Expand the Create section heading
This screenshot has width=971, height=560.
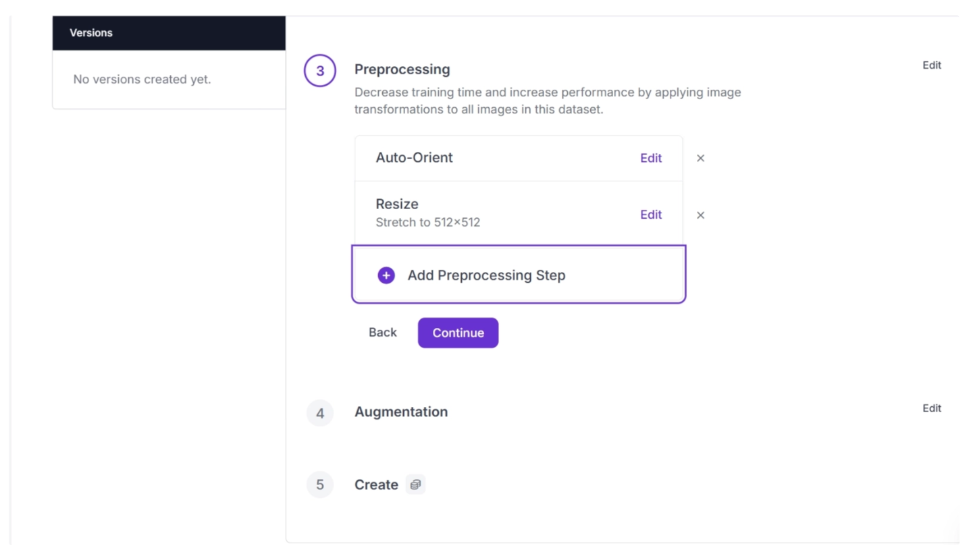(376, 485)
